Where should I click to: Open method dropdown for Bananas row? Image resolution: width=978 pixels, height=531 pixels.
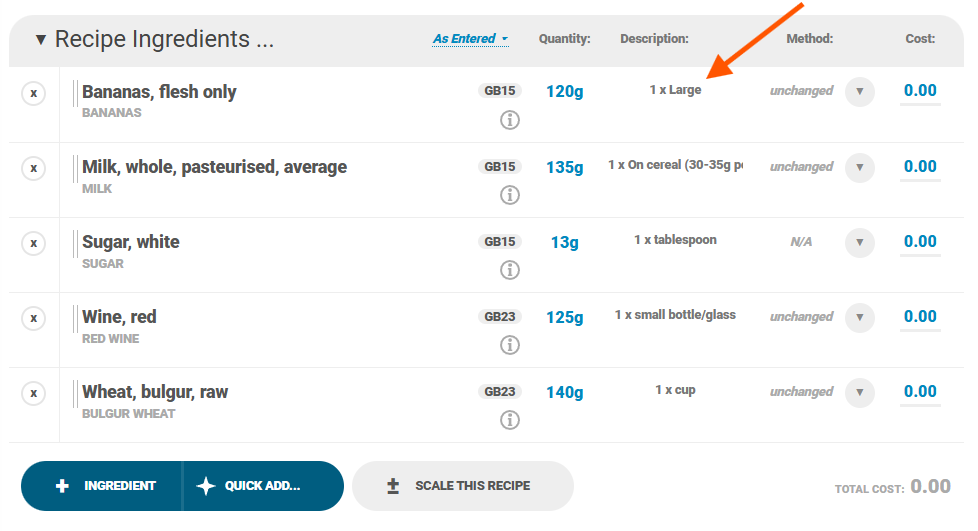pos(860,92)
